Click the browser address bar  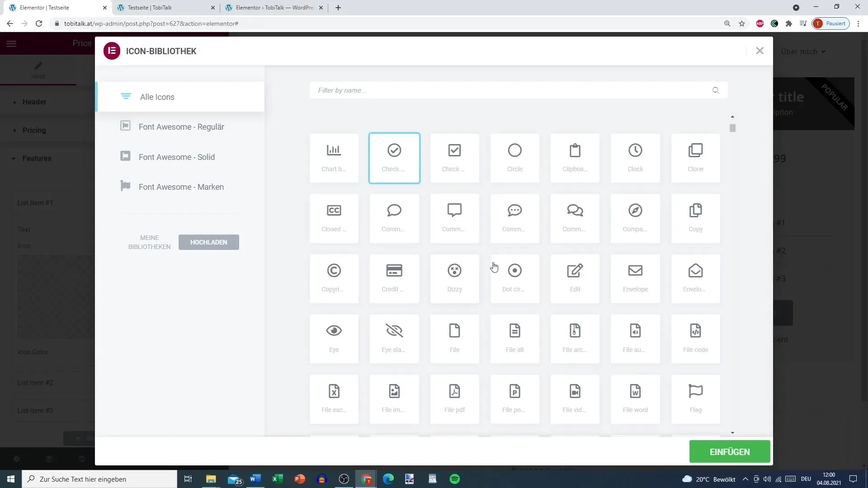387,23
